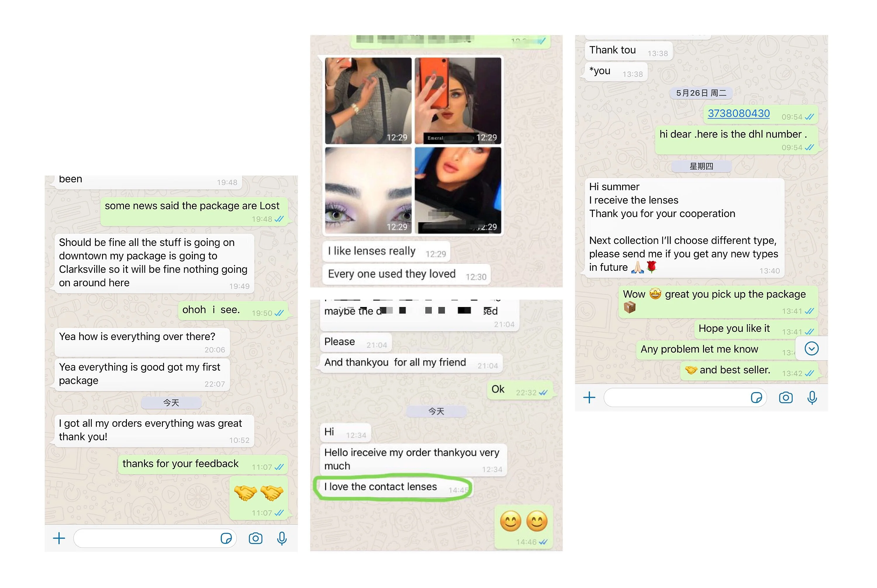Tap the scroll-to-bottom chevron button
The height and width of the screenshot is (588, 877).
811,349
